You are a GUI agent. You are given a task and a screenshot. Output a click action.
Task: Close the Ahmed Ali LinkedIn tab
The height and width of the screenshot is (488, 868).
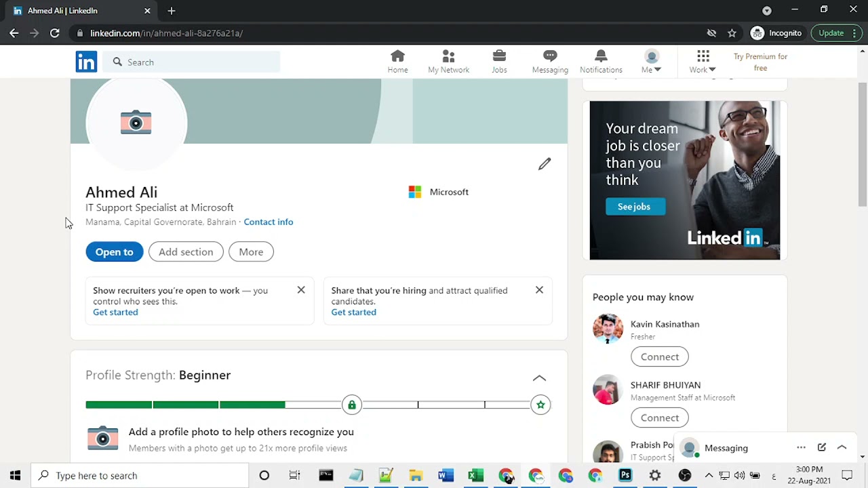coord(147,11)
